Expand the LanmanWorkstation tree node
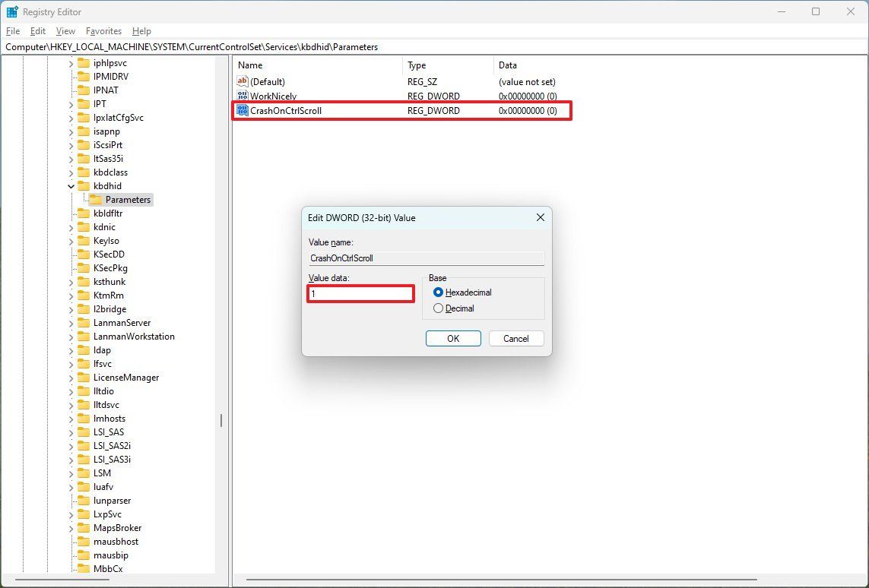The image size is (869, 588). coord(71,337)
